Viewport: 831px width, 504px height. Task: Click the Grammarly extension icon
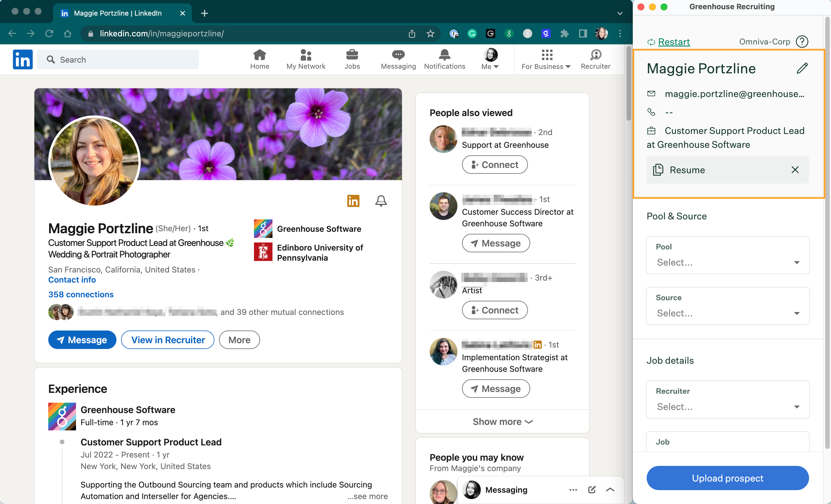coord(472,33)
